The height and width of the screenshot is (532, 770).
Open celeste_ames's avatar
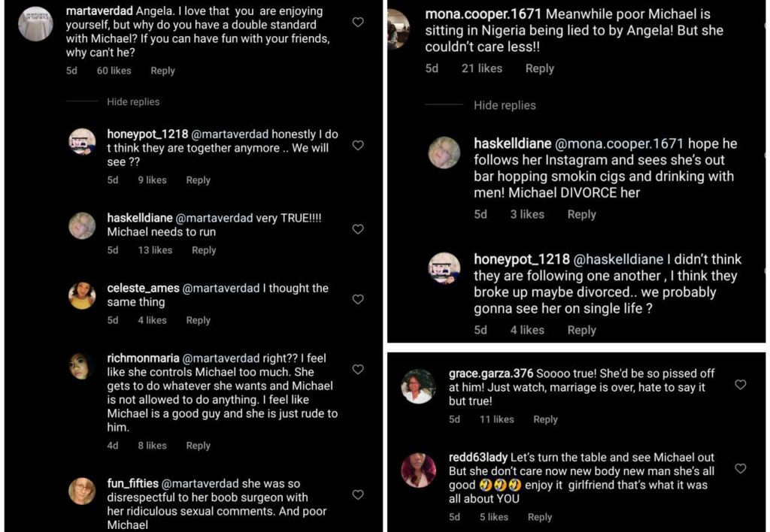pyautogui.click(x=82, y=295)
